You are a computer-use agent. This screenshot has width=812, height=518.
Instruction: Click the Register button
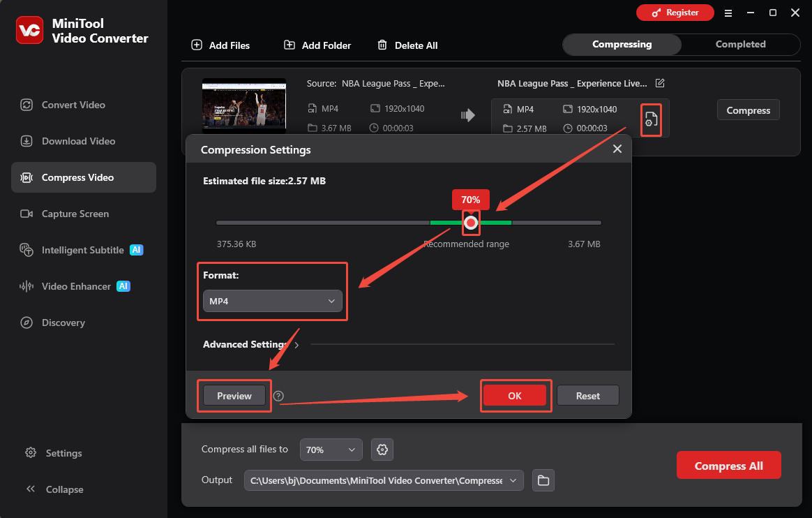click(675, 13)
